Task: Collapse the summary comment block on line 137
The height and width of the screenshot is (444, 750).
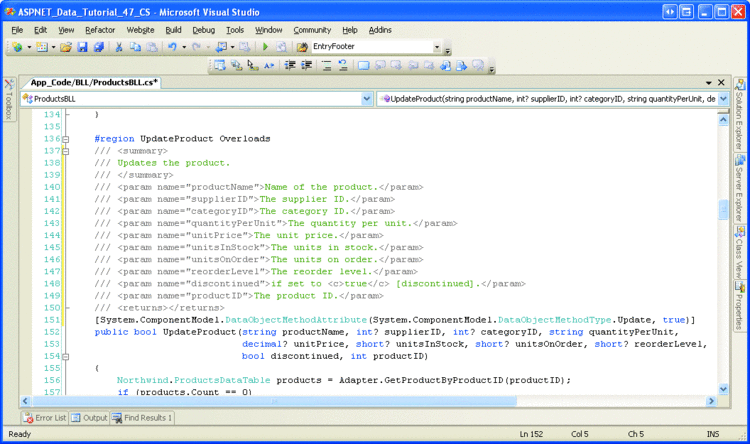Action: click(x=66, y=151)
